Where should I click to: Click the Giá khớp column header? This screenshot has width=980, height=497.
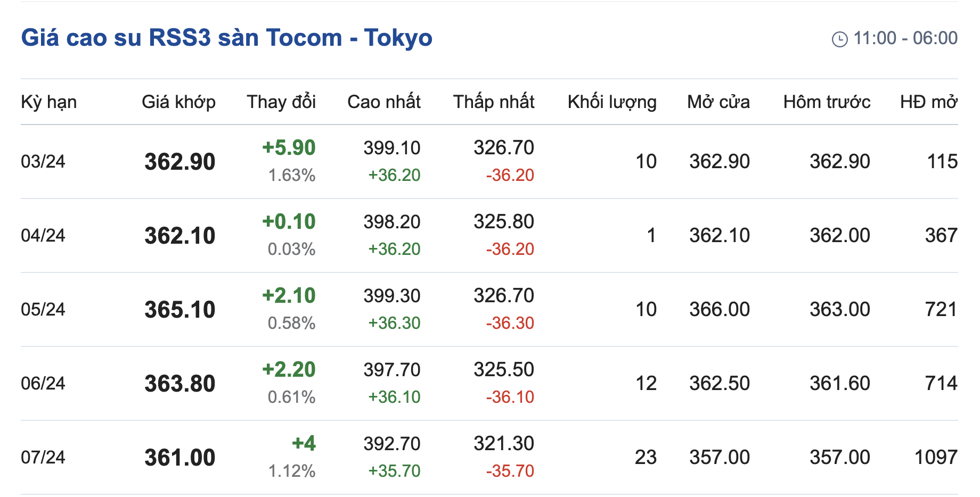tap(178, 102)
